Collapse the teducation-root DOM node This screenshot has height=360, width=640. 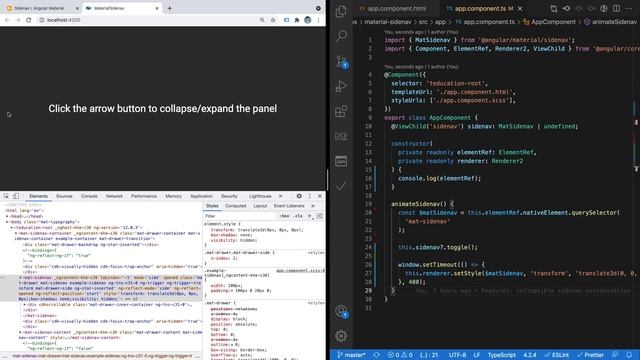[x=12, y=228]
